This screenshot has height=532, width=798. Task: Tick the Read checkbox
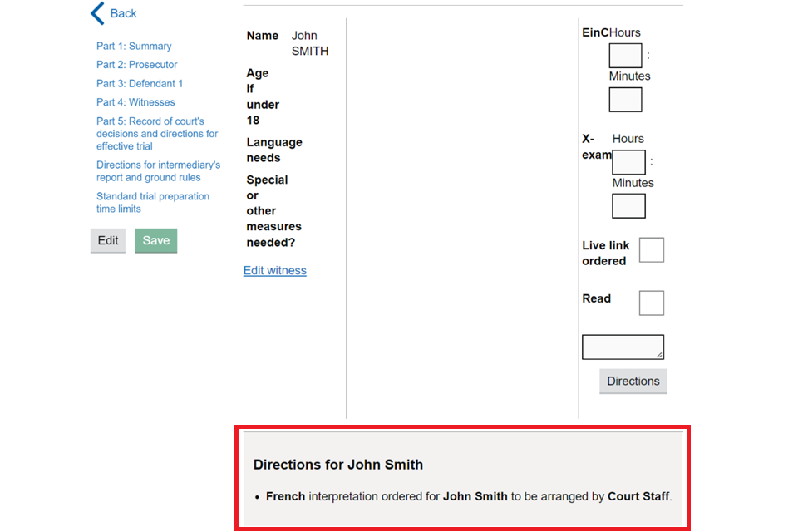651,303
